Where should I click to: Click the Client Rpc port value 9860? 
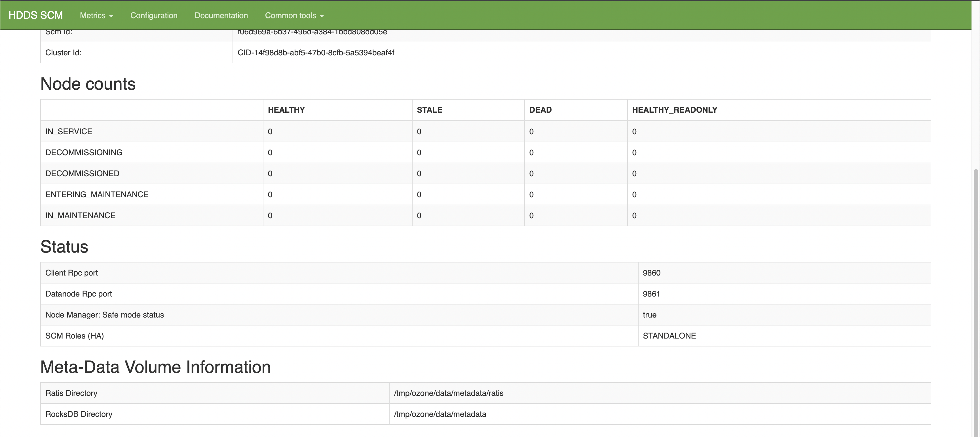coord(651,273)
